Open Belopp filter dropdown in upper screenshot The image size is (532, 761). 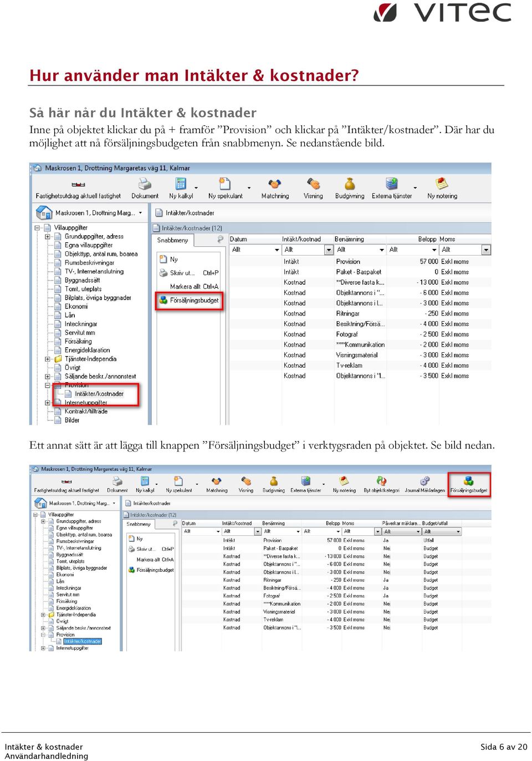[x=434, y=250]
